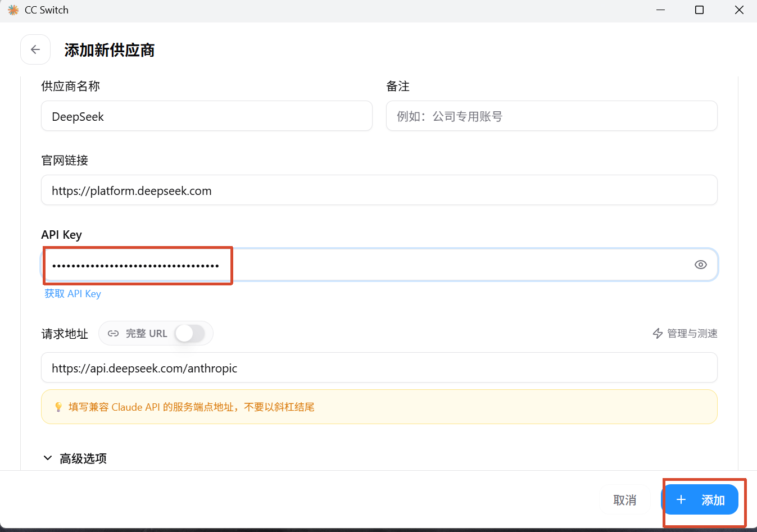Click the 添加 button

click(700, 499)
